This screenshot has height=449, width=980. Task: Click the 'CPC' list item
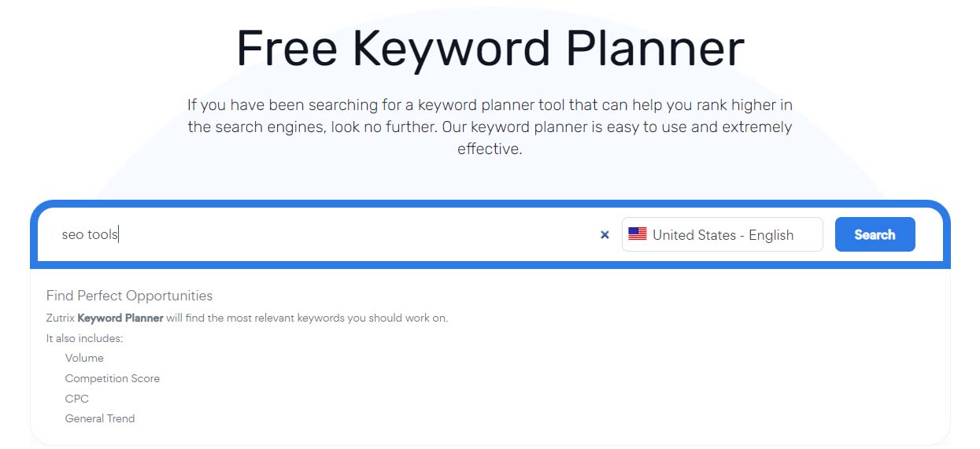coord(77,399)
